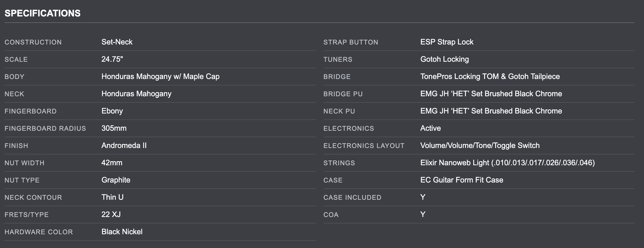Click the Black Nickel hardware color value

tap(122, 232)
